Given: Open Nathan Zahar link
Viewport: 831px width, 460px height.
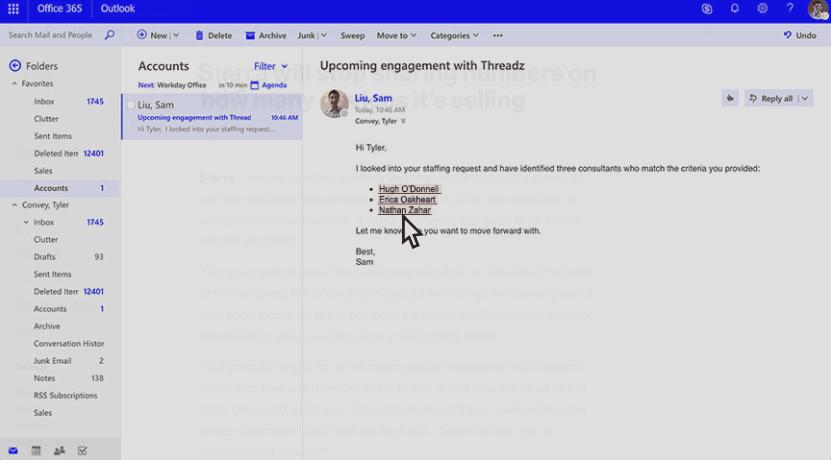Looking at the screenshot, I should click(404, 210).
